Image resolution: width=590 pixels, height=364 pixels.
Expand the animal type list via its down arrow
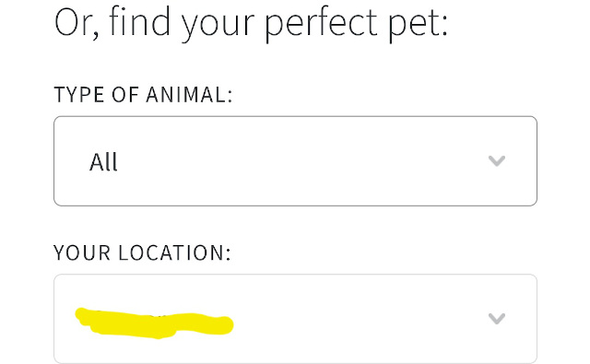pos(496,161)
